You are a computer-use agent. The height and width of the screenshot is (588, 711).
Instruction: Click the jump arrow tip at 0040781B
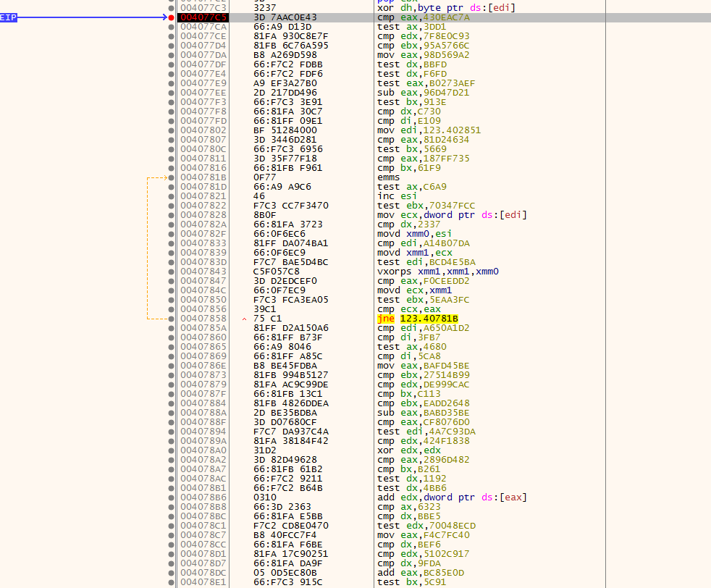[164, 177]
